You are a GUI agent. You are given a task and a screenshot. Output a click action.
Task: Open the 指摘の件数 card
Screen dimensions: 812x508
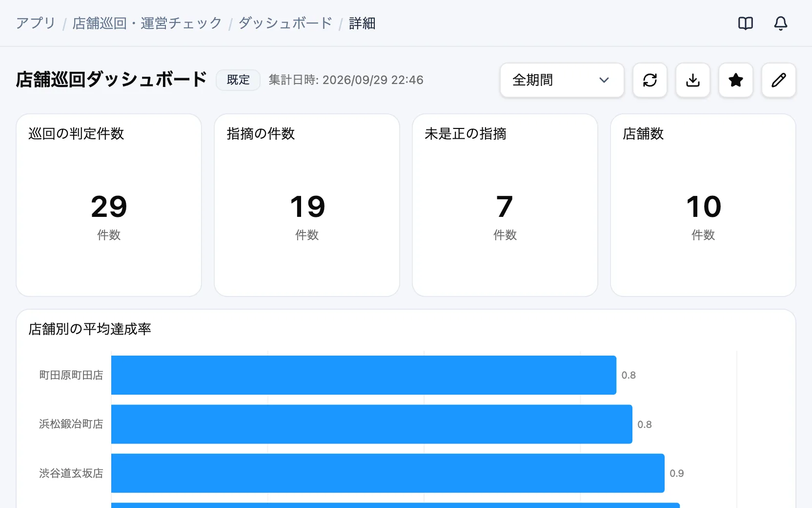[x=307, y=205]
